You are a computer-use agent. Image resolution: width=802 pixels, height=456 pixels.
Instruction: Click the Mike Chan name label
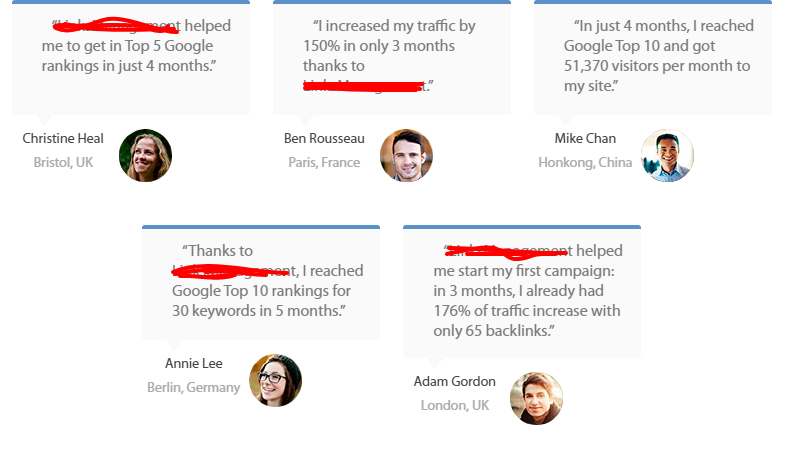point(585,139)
